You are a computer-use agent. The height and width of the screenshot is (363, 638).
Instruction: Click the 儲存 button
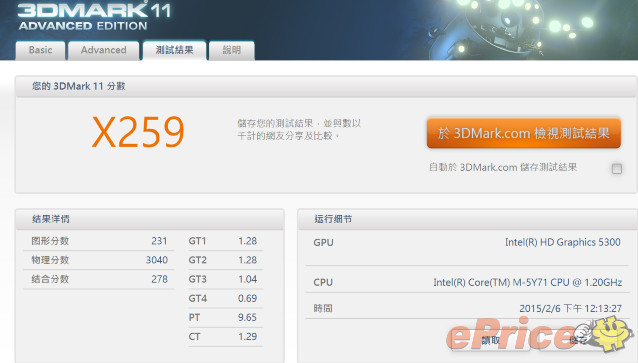578,340
